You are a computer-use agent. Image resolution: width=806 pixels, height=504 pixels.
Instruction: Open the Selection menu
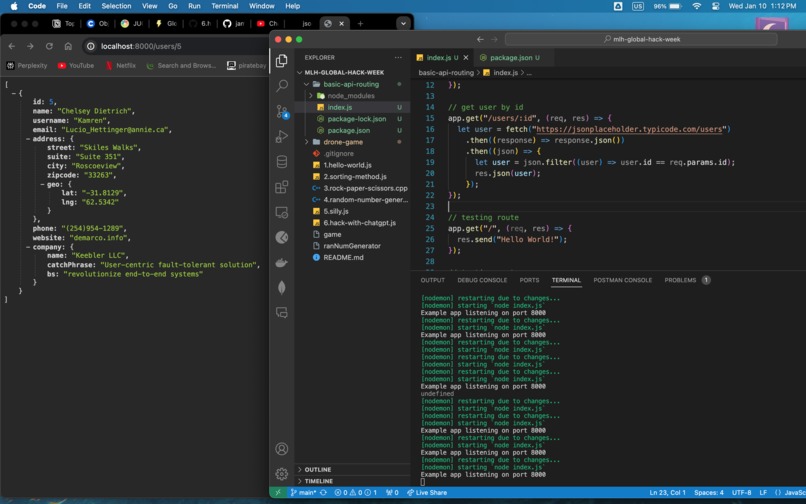116,6
